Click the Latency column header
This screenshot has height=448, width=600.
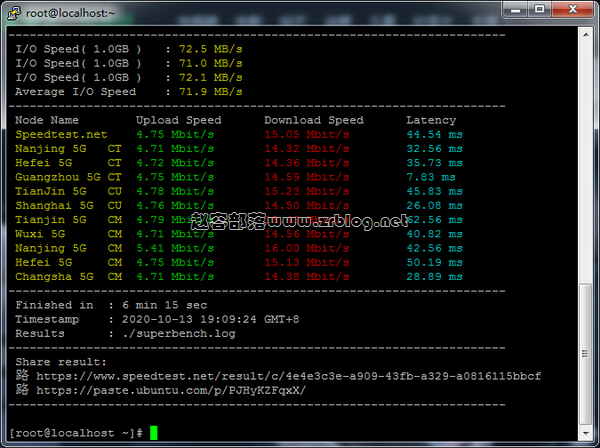pyautogui.click(x=431, y=120)
